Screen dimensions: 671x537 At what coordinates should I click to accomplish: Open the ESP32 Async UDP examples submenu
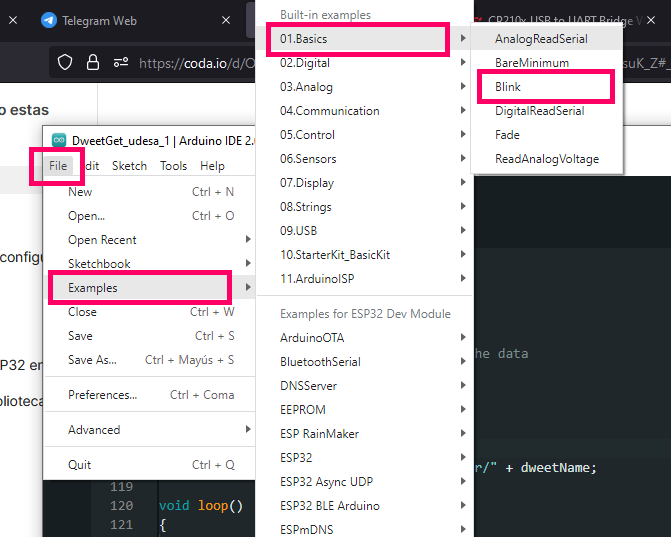tap(365, 481)
